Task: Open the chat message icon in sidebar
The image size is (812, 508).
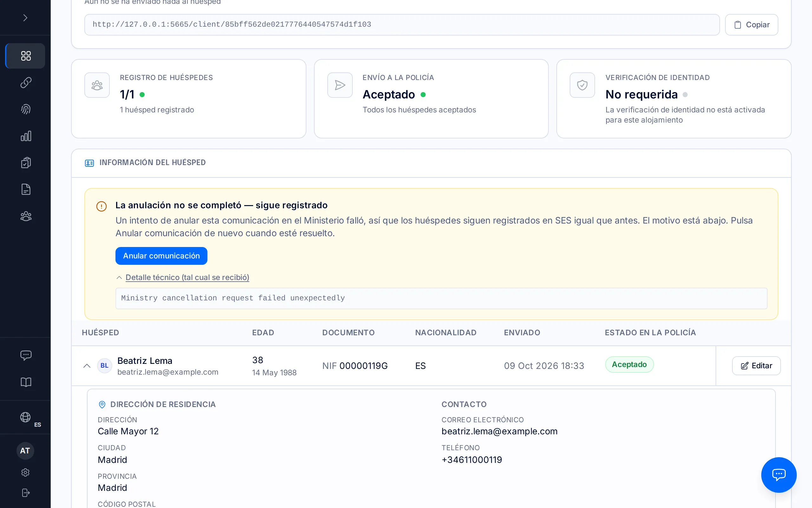Action: [25, 355]
